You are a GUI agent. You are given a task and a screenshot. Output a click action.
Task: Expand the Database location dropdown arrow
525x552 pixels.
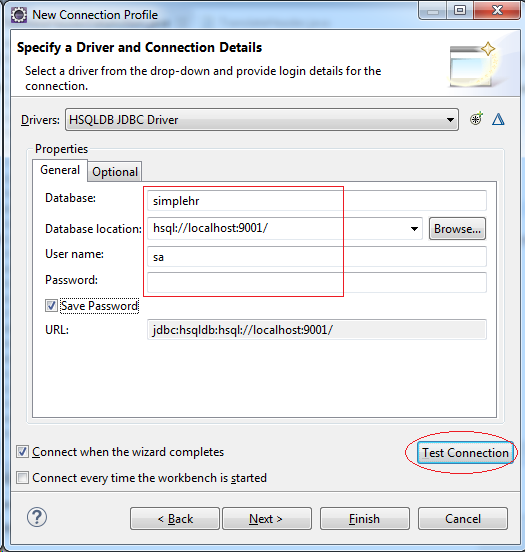click(414, 229)
